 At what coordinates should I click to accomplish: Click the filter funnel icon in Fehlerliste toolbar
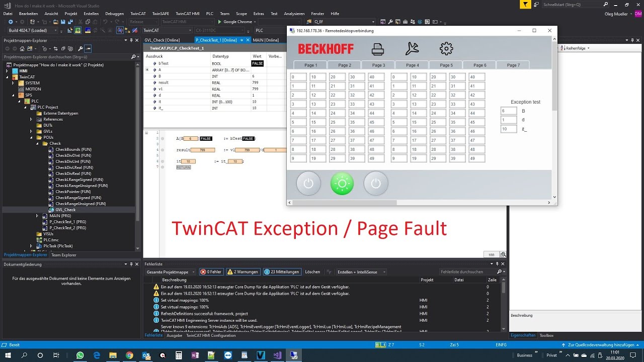click(328, 272)
